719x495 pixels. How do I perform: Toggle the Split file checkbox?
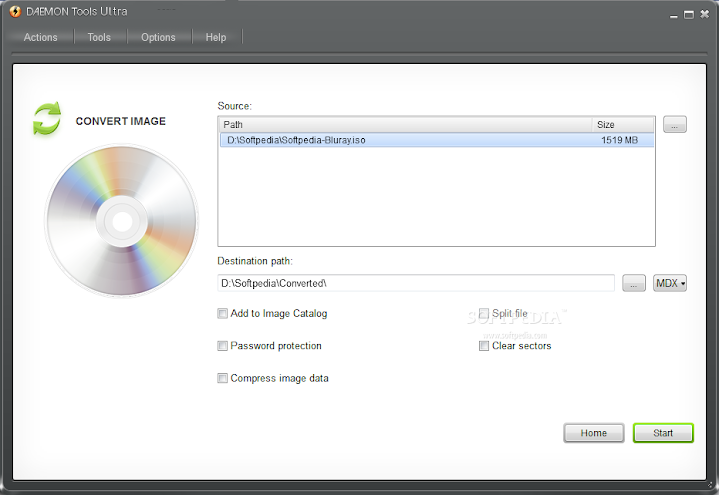(484, 313)
